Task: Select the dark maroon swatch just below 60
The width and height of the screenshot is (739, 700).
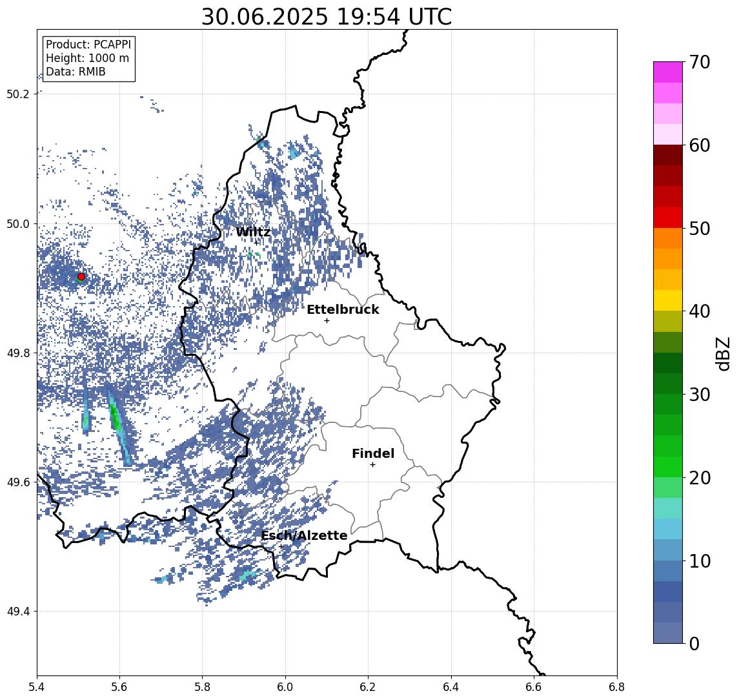Action: (x=668, y=155)
